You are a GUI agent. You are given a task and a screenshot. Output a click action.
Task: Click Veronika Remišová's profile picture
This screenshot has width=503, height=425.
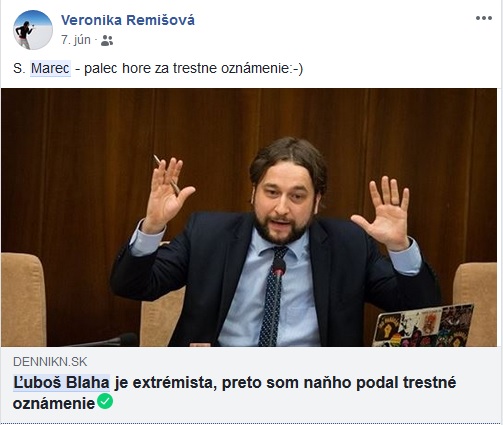coord(33,30)
